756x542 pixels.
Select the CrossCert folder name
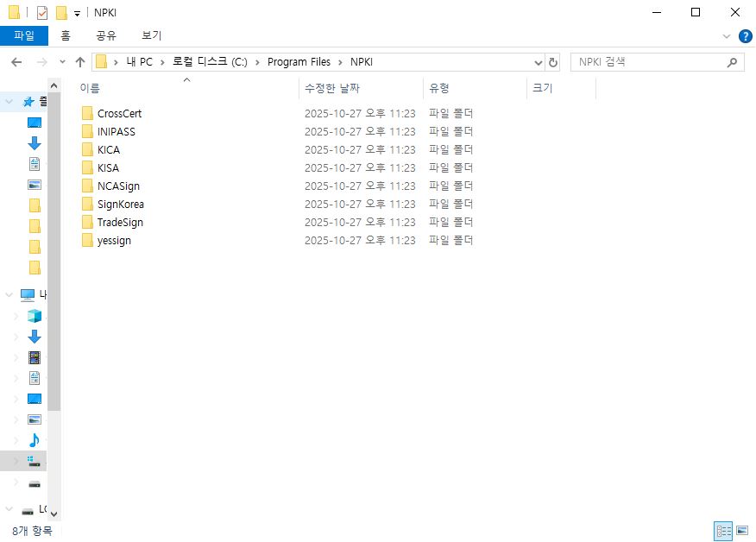120,113
